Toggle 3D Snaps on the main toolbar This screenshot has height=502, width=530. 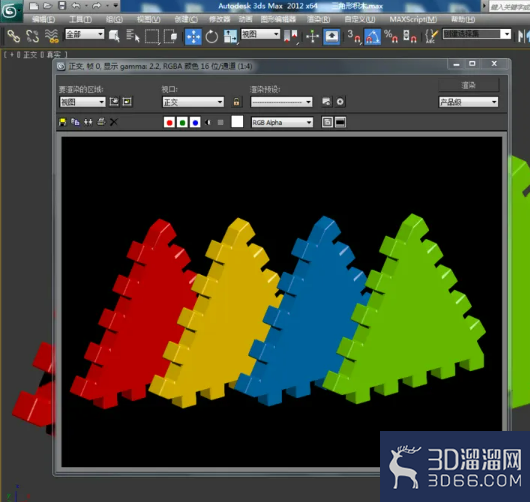[354, 36]
